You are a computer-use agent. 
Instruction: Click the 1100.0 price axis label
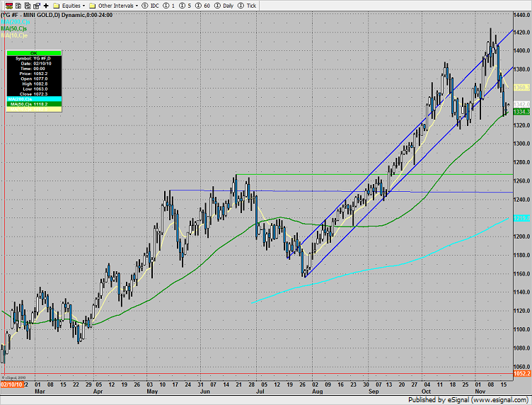click(x=522, y=329)
